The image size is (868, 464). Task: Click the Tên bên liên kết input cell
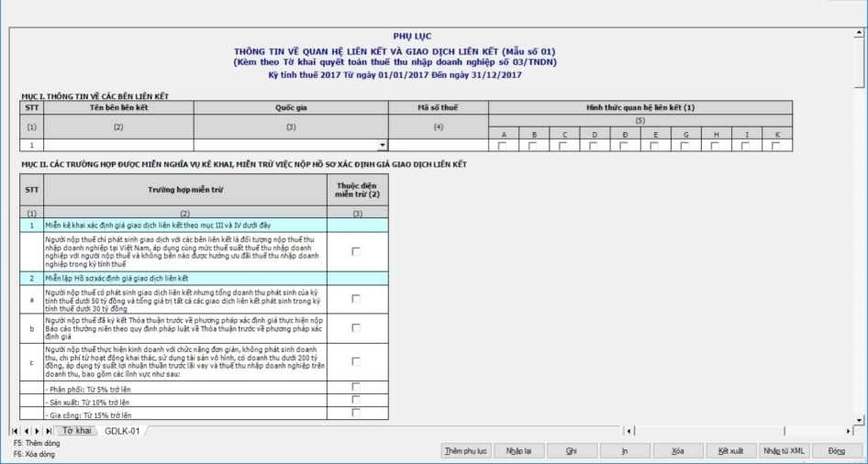[x=118, y=145]
